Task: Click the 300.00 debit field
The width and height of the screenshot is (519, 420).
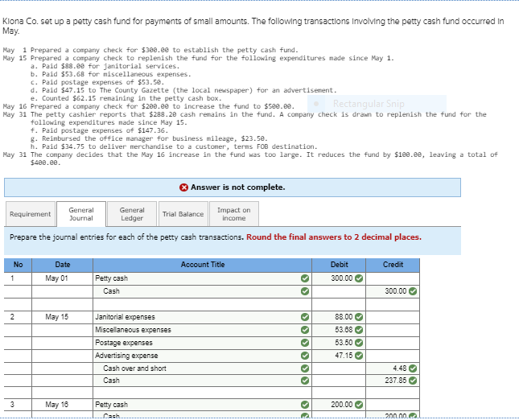Action: point(339,278)
